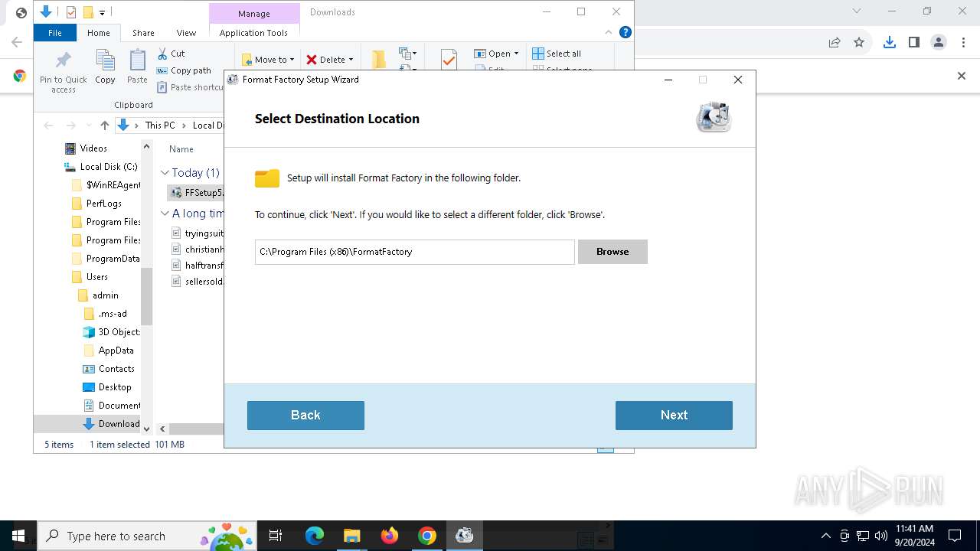Click the Next button in Setup Wizard
The height and width of the screenshot is (551, 980).
pos(674,415)
